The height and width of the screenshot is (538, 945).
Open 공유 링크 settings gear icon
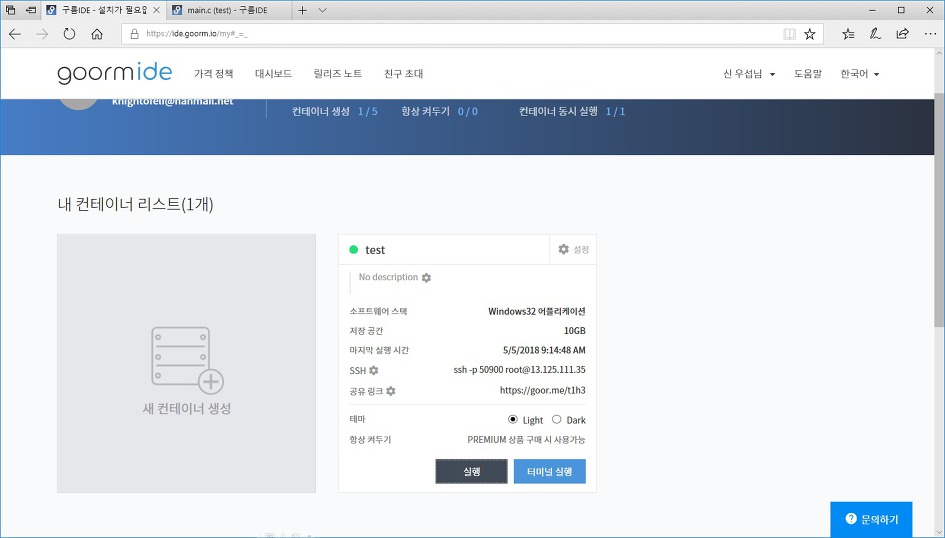(x=391, y=391)
